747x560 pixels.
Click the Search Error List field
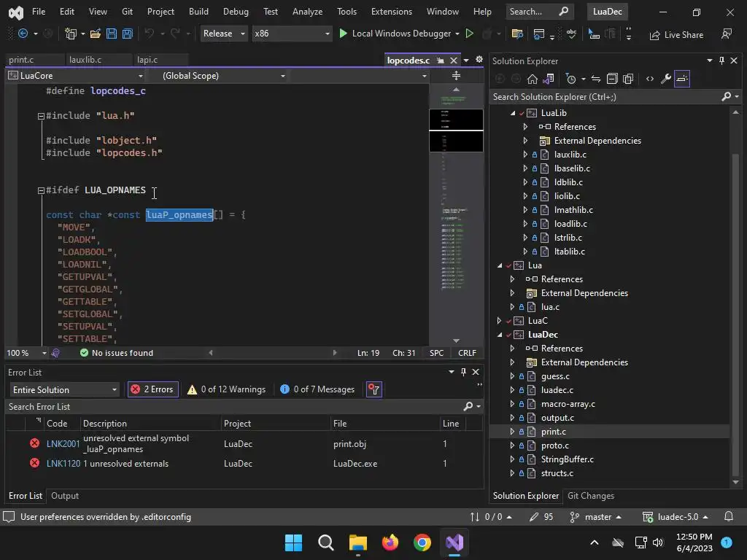233,407
